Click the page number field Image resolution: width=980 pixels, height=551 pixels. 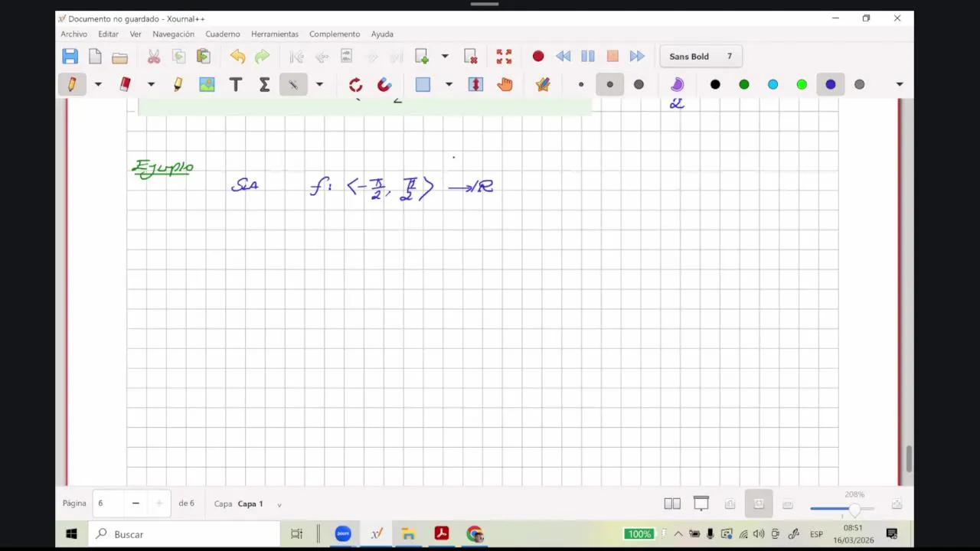(x=107, y=504)
